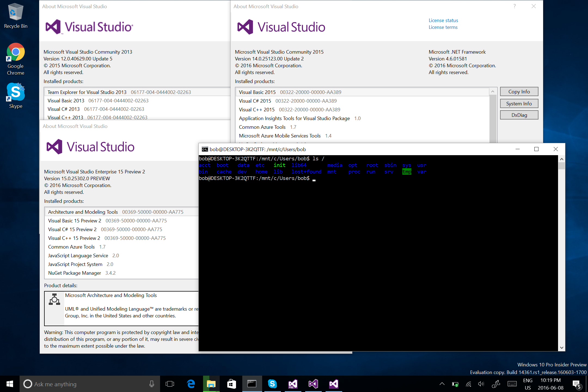Open the Action Center notification icon
The height and width of the screenshot is (392, 588).
pyautogui.click(x=578, y=384)
